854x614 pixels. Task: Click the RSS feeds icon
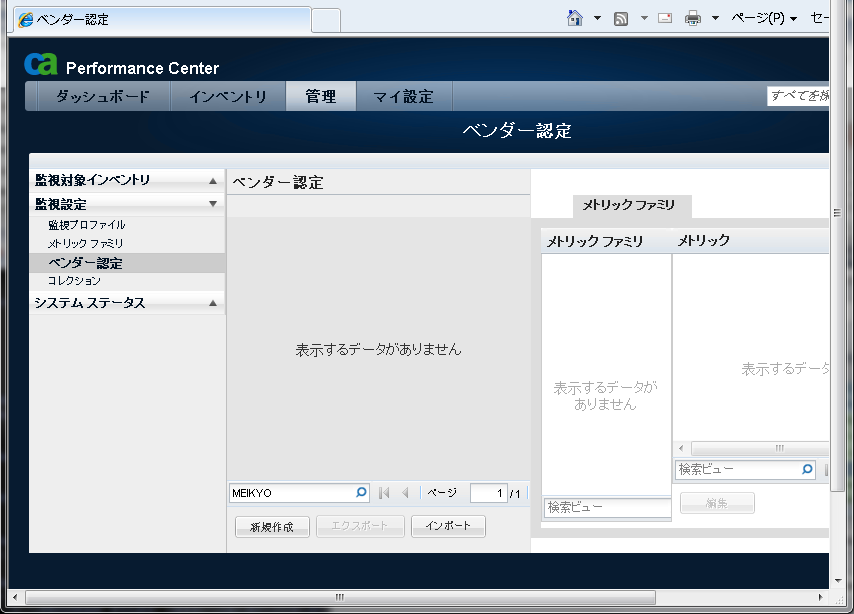(621, 18)
